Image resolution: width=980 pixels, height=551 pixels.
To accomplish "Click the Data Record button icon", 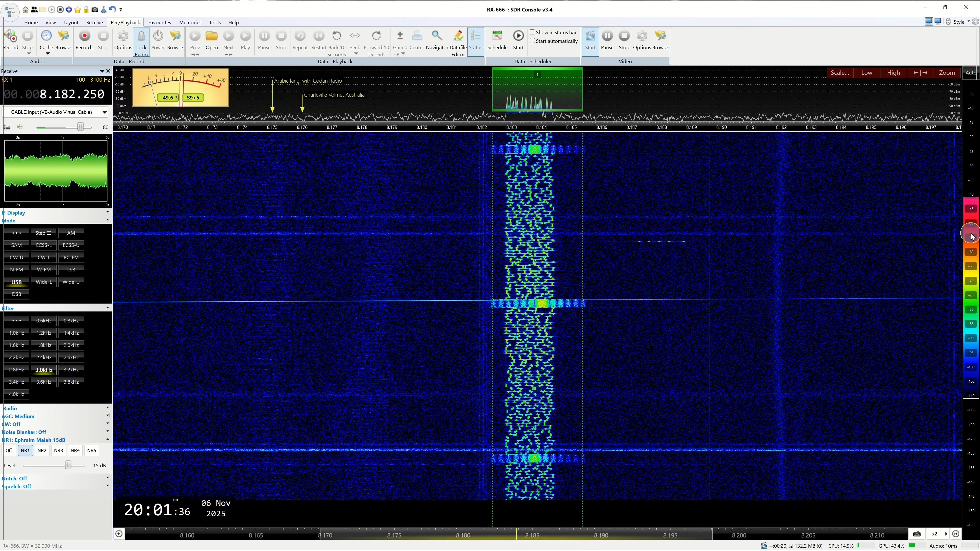I will pyautogui.click(x=84, y=36).
